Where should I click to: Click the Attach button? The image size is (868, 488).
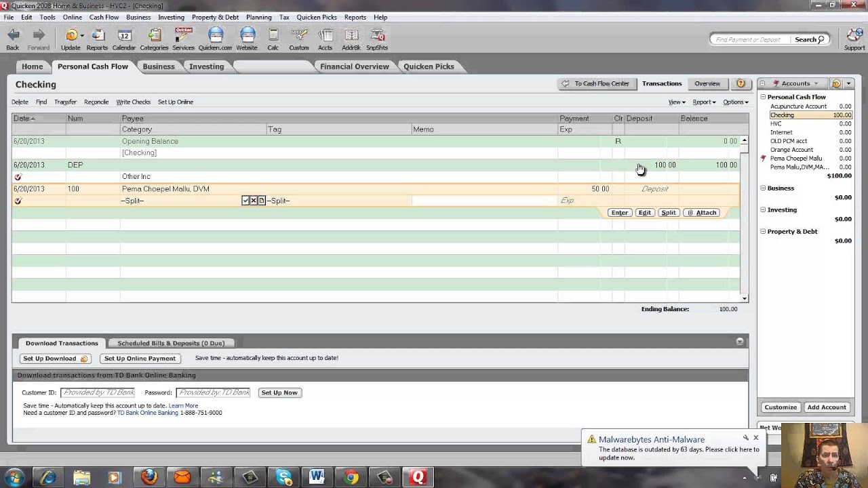701,213
